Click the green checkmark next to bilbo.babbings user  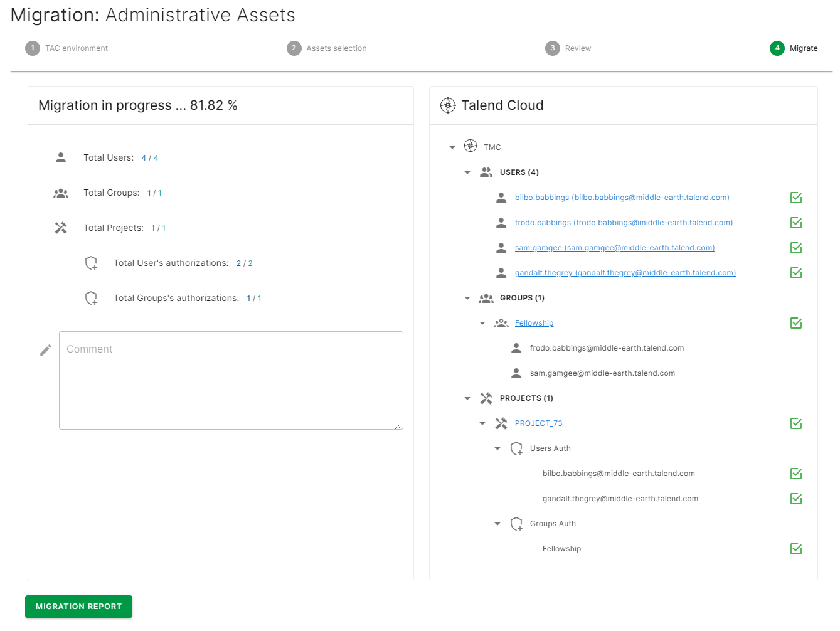[x=795, y=197]
